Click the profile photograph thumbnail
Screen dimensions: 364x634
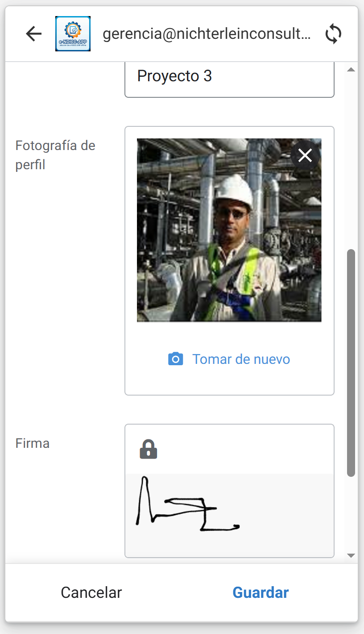229,230
